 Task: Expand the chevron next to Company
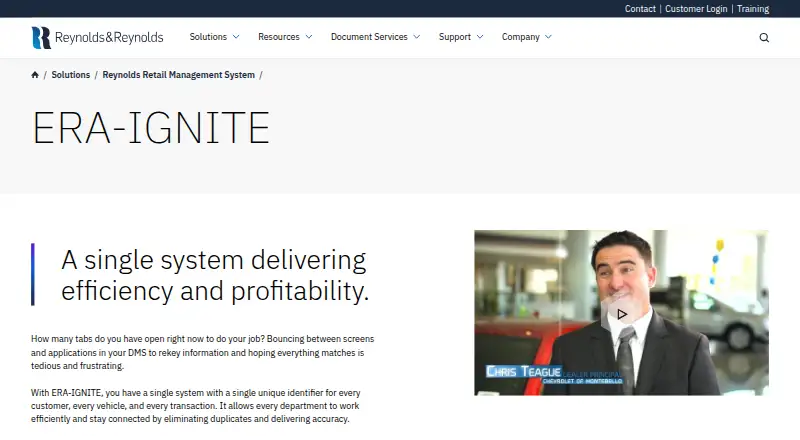coord(548,37)
